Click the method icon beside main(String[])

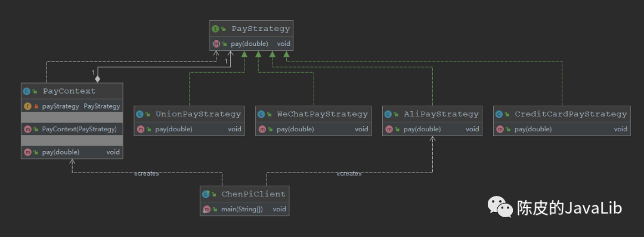pos(206,209)
